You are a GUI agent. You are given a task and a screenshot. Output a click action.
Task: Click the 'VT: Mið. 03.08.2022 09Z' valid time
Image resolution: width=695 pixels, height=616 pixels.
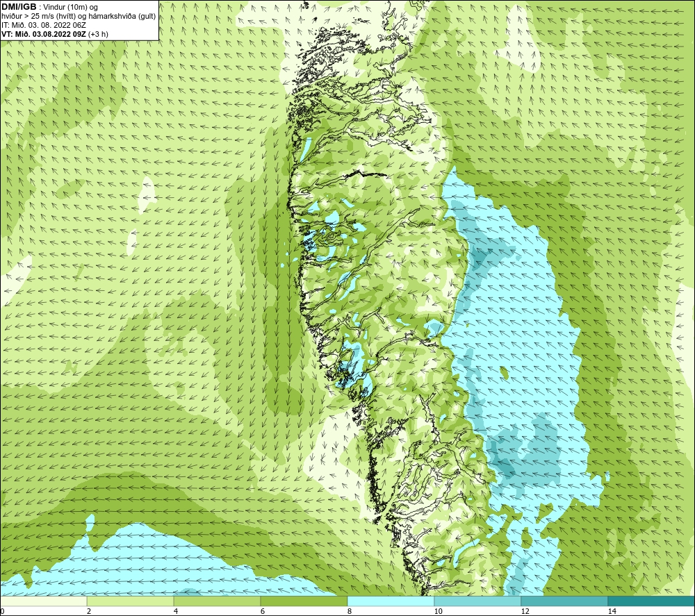44,33
